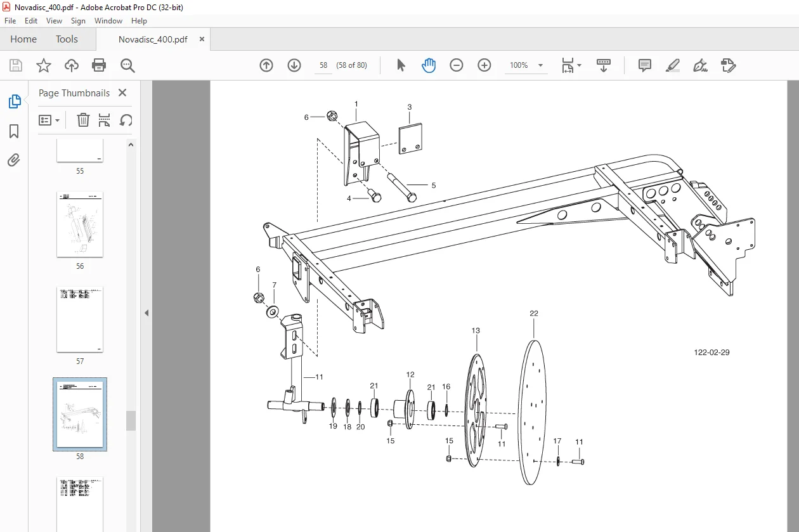Open the thumbnail options dropdown menu
This screenshot has width=799, height=532.
coord(49,120)
